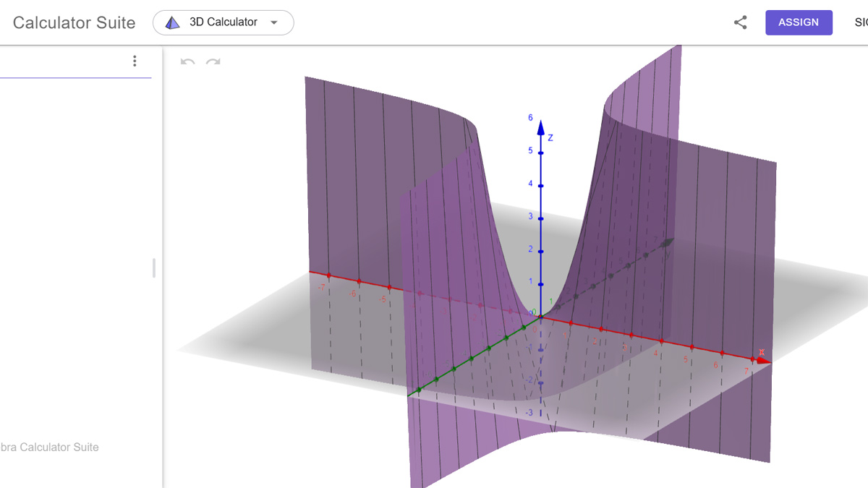Click the 6 label on the z axis
Screen dimensions: 868x488
coord(530,118)
